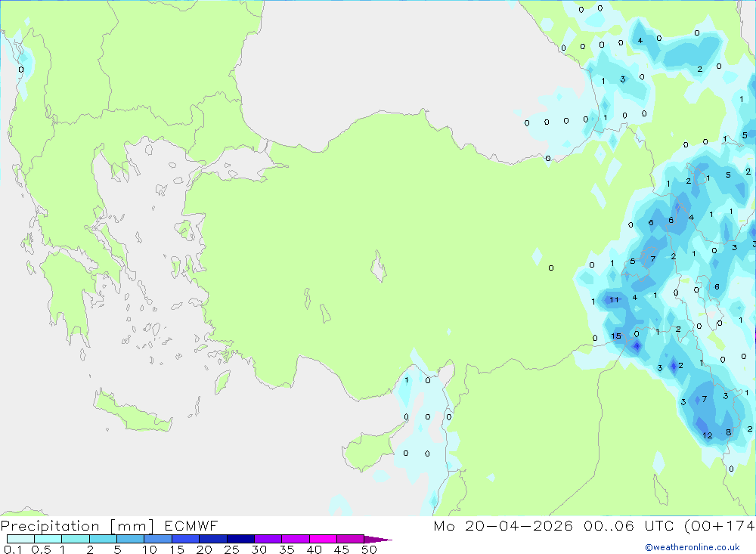Click the 8 precipitation value marker
Screen dimensions: 756x554
coord(729,432)
